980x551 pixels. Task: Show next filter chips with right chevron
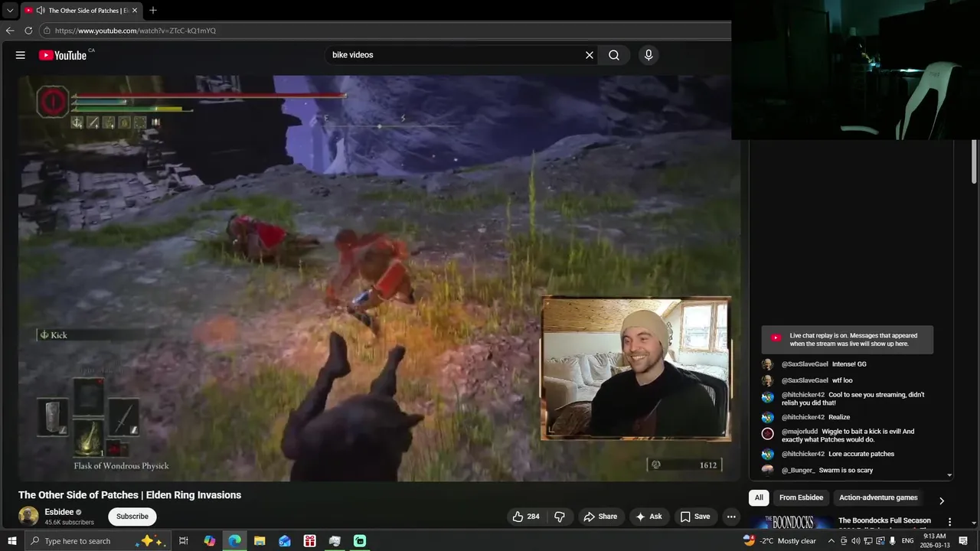tap(942, 500)
